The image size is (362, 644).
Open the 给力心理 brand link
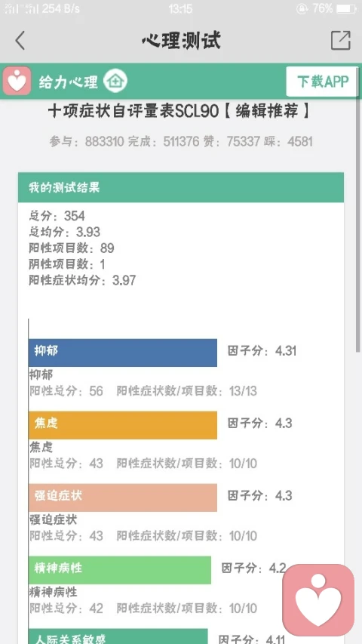(69, 82)
